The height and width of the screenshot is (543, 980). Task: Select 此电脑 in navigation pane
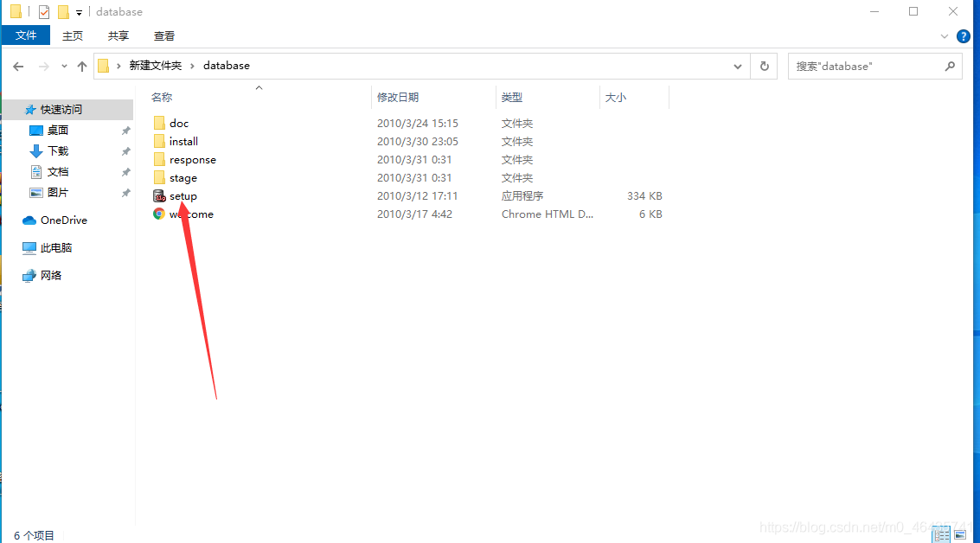click(x=56, y=247)
